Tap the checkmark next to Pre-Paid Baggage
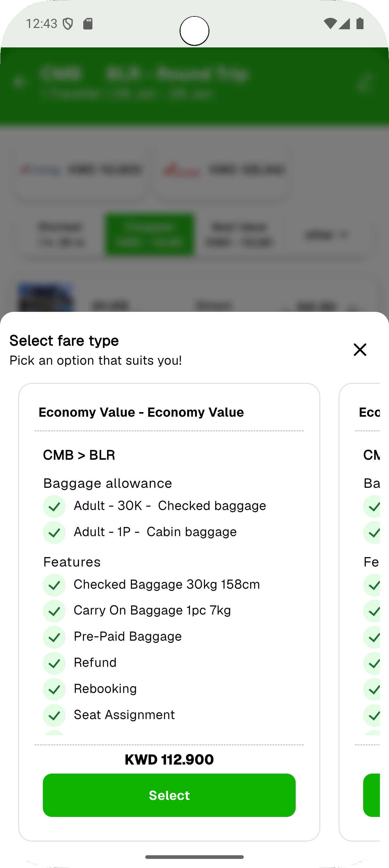Screen dimensions: 389x868 click(x=54, y=637)
